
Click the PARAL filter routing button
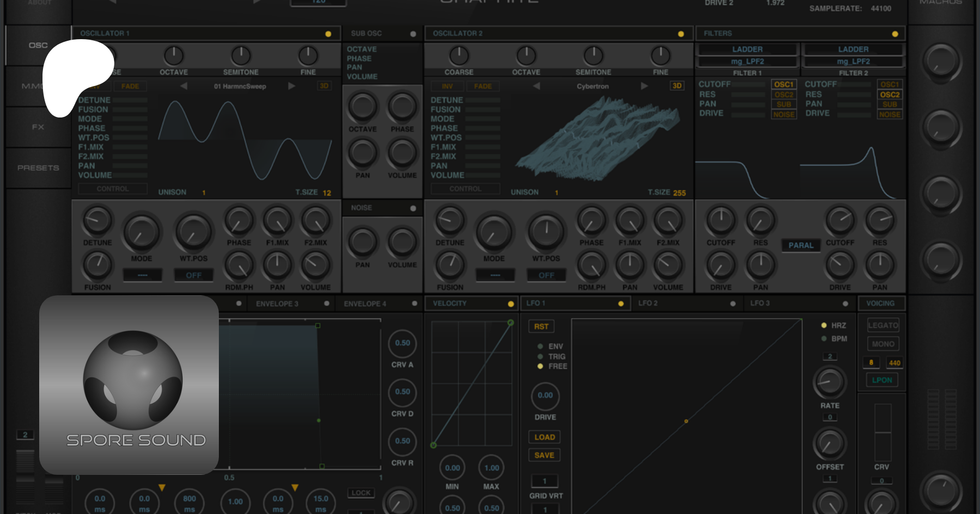click(800, 245)
